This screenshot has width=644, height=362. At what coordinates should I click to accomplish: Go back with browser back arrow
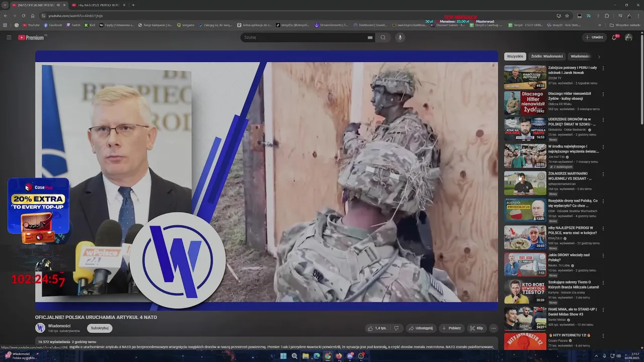pyautogui.click(x=5, y=16)
